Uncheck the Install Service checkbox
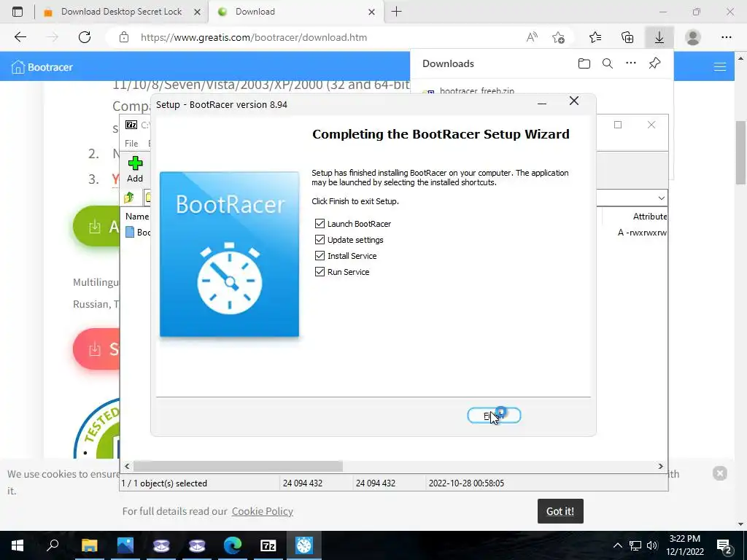The width and height of the screenshot is (747, 560). (x=320, y=256)
